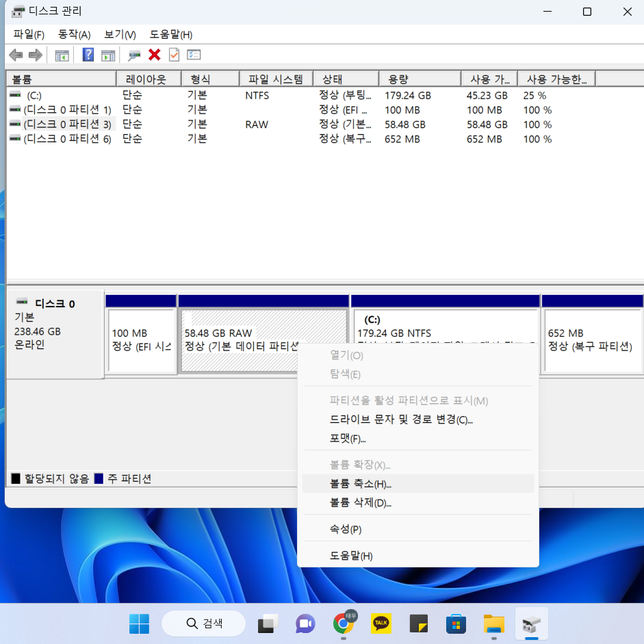644x644 pixels.
Task: Sort by the 용량 column header
Action: tap(420, 79)
